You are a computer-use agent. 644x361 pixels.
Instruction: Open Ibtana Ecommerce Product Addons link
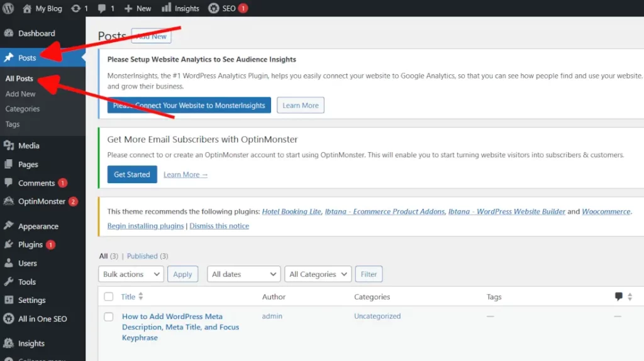coord(384,211)
